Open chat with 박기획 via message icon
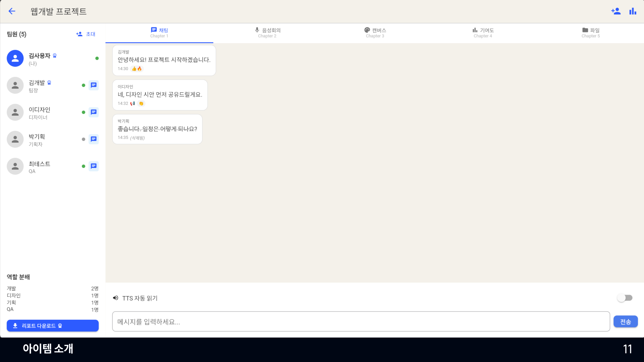This screenshot has width=644, height=362. point(94,139)
